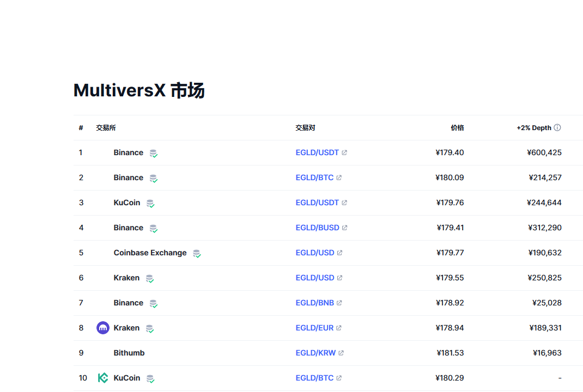Open the EGLD/EUR trading pair link
Screen dimensions: 583x392
click(314, 328)
